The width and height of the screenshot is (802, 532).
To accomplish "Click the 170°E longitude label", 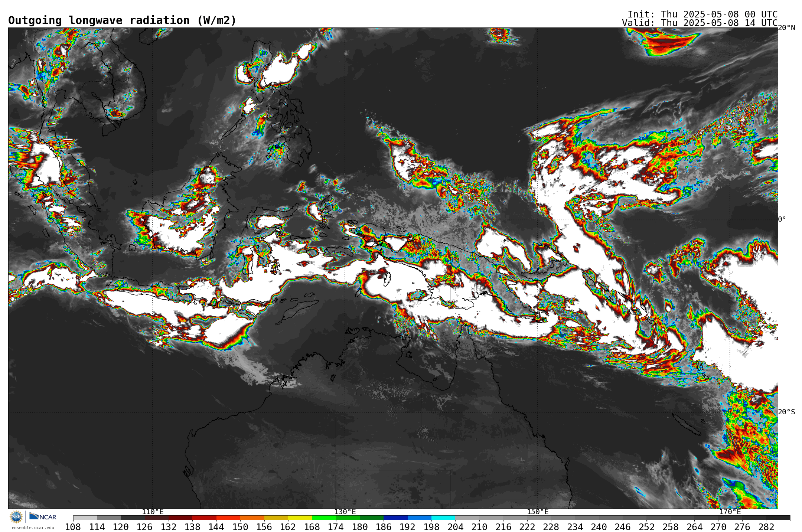I will point(730,512).
